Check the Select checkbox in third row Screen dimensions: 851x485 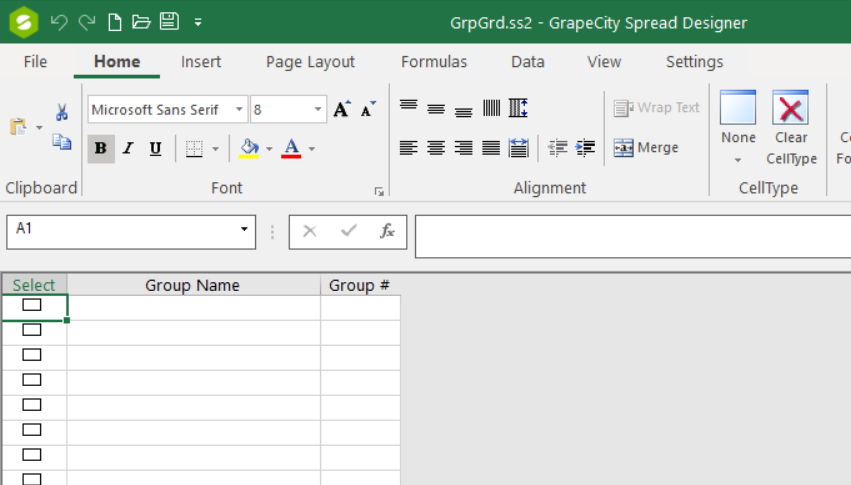pyautogui.click(x=31, y=355)
